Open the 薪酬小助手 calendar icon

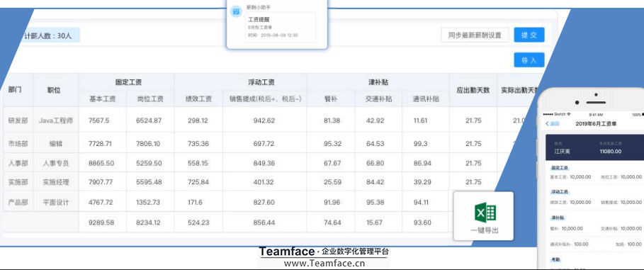point(236,11)
